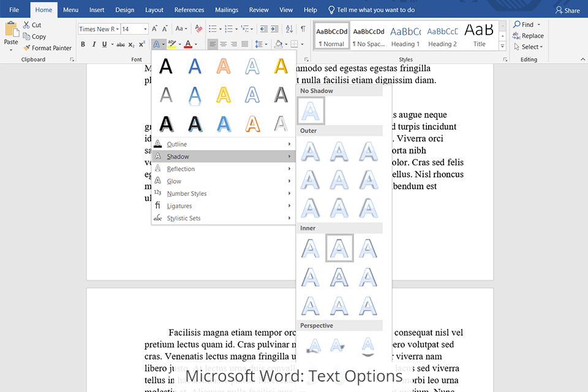
Task: Apply the No Spacing style
Action: click(369, 36)
